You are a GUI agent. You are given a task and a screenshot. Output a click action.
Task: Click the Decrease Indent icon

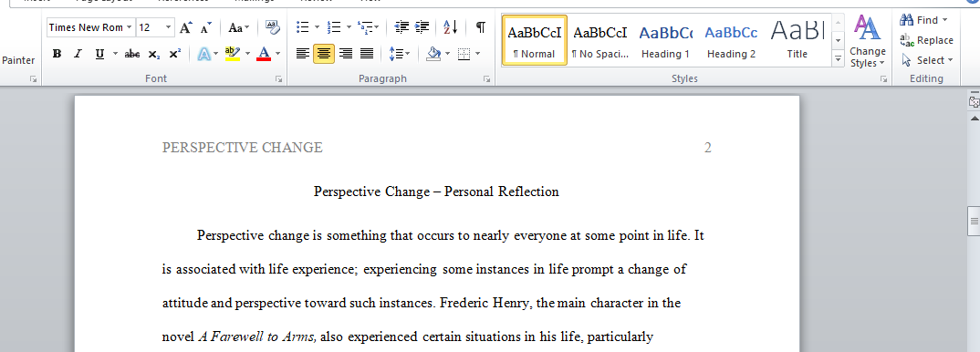pos(401,27)
